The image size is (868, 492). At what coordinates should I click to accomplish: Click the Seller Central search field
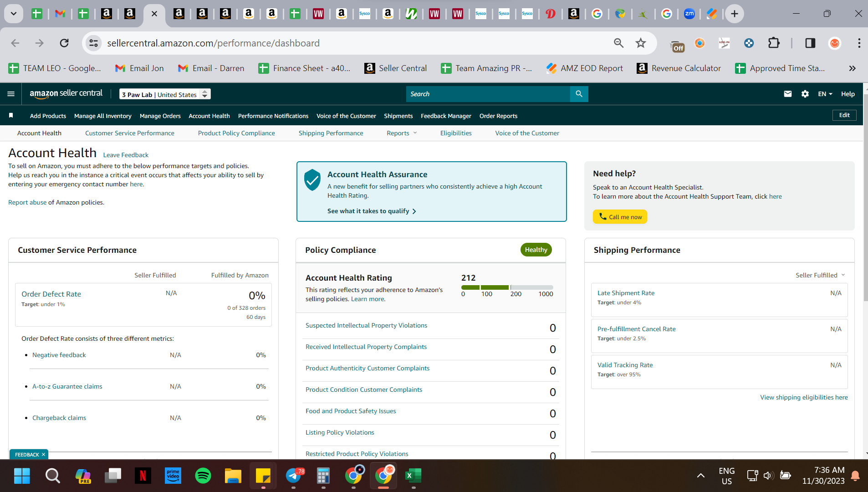(x=488, y=94)
